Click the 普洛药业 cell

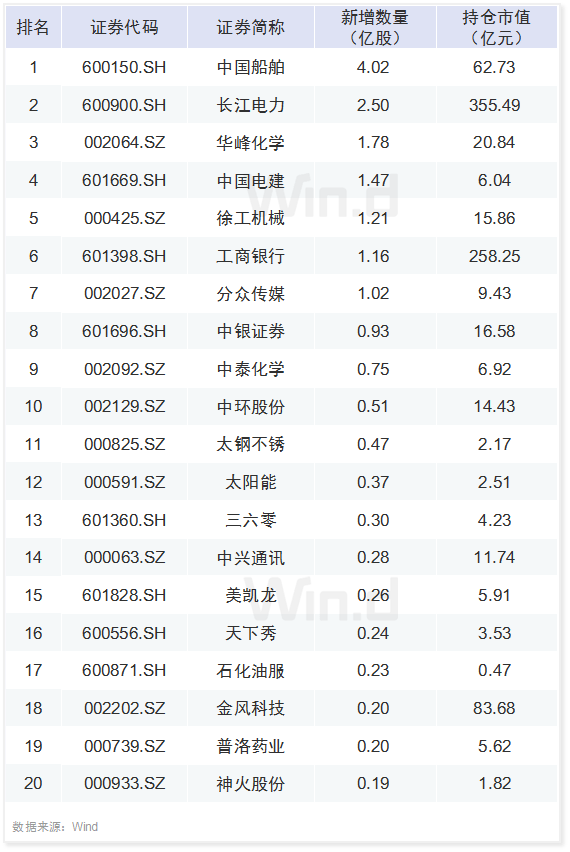[250, 747]
